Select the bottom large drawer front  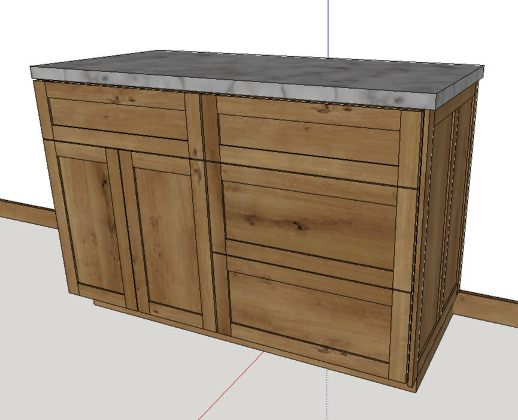[311, 316]
